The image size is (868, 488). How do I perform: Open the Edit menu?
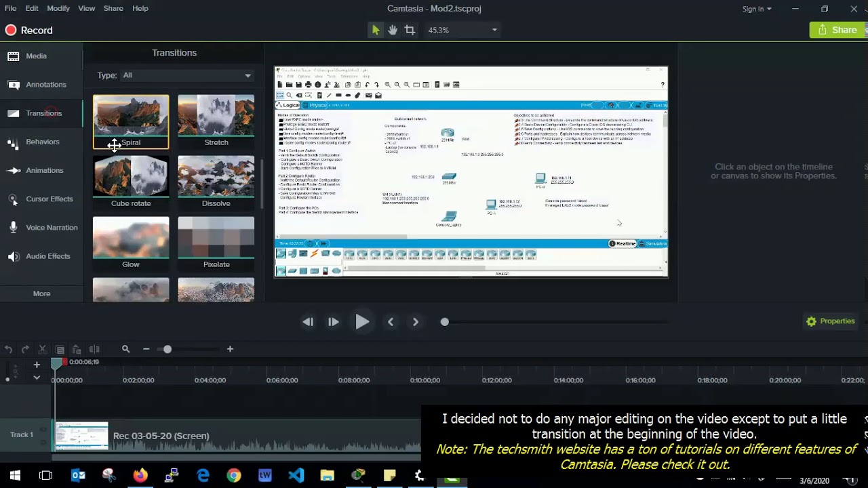(x=32, y=8)
